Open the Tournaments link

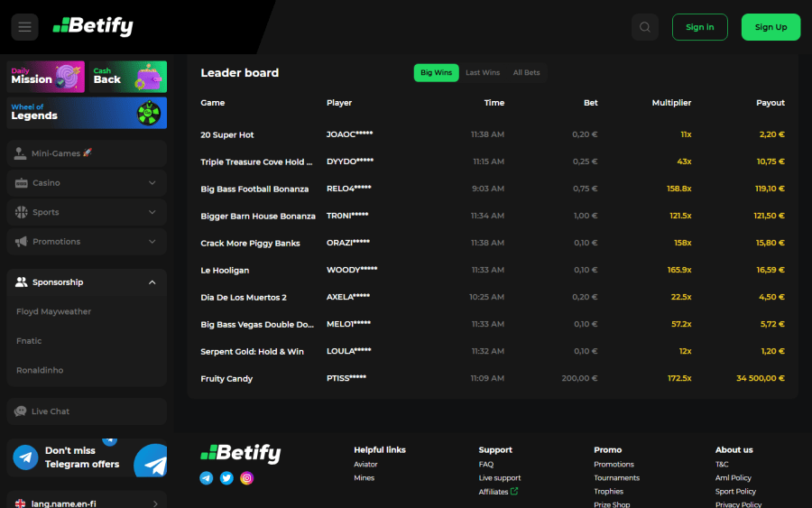tap(617, 478)
